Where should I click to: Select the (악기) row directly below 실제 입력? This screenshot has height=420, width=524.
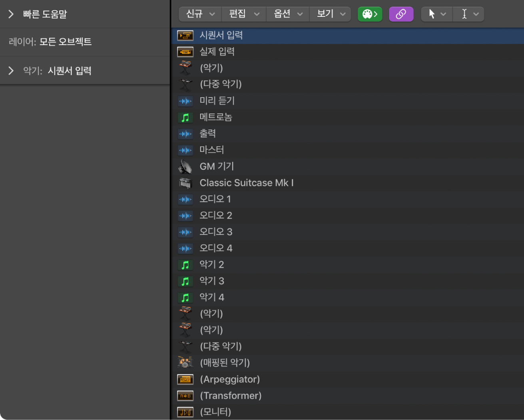click(x=347, y=68)
